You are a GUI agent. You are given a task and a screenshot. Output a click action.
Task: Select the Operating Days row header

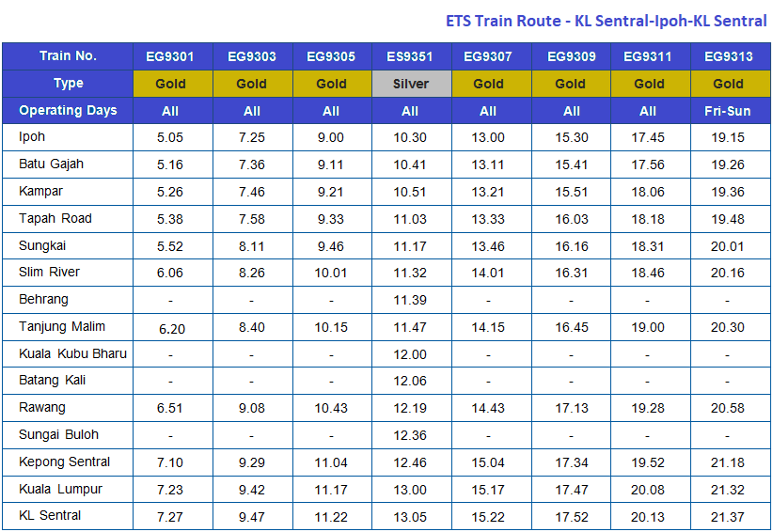point(68,111)
